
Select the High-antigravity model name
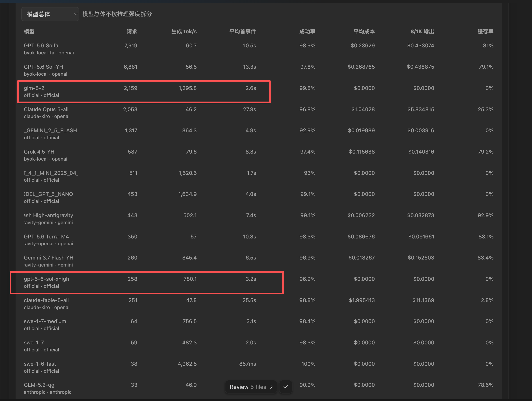click(x=49, y=215)
